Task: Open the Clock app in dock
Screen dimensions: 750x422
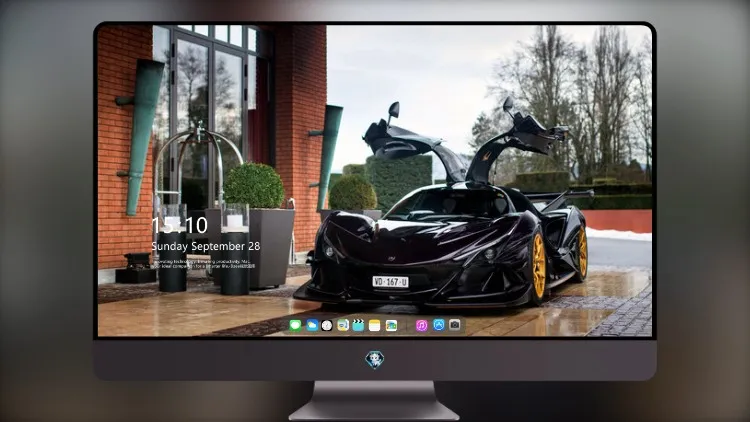Action: [x=327, y=325]
